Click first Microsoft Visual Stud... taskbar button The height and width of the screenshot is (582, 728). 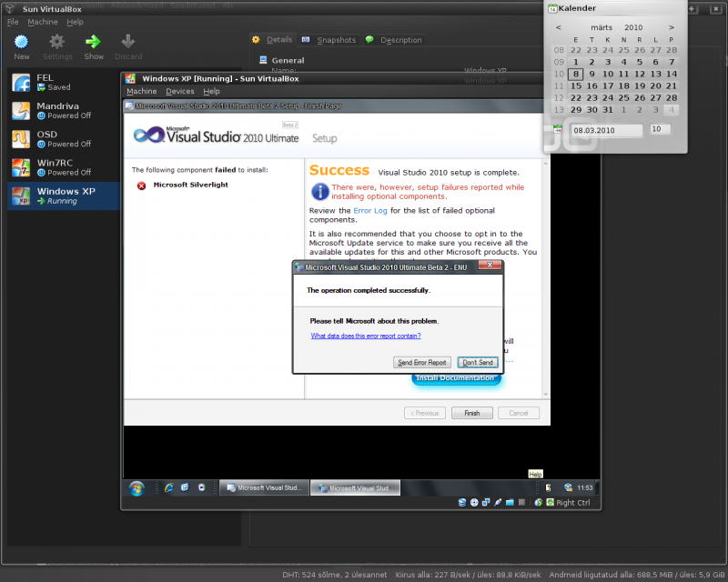pyautogui.click(x=264, y=487)
